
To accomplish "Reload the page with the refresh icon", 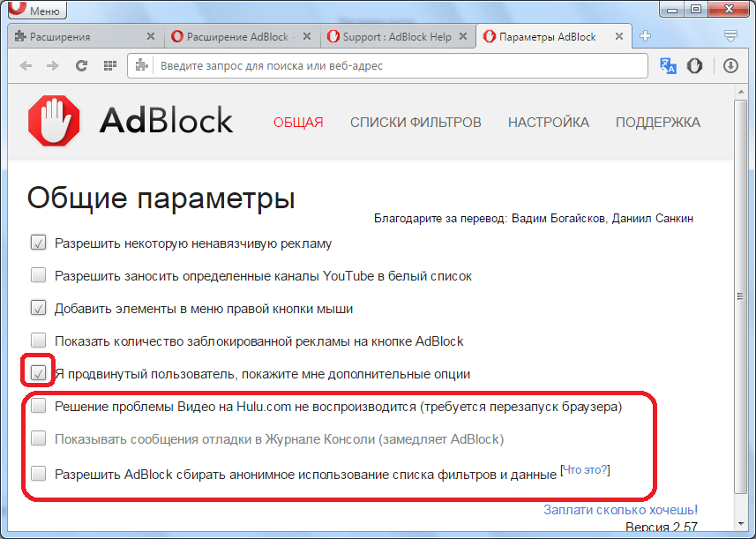I will click(81, 66).
